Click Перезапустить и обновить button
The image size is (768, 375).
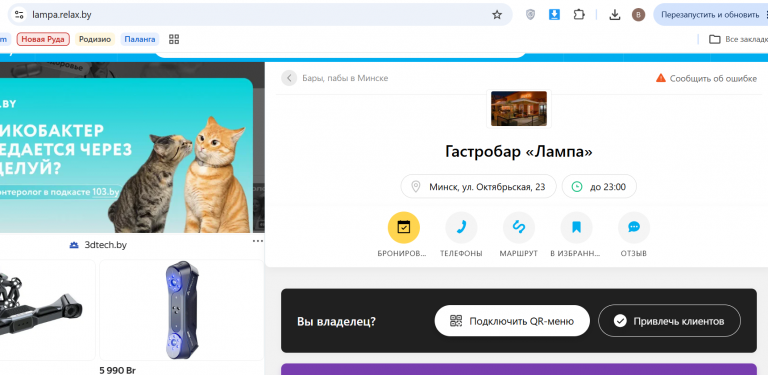pyautogui.click(x=710, y=15)
